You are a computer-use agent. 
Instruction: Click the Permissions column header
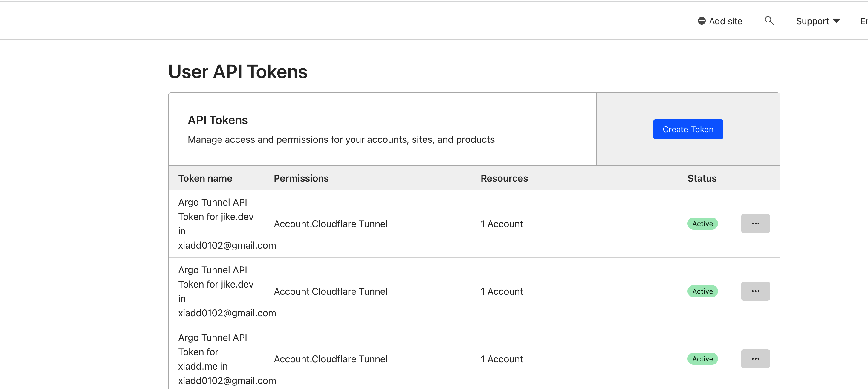[301, 178]
